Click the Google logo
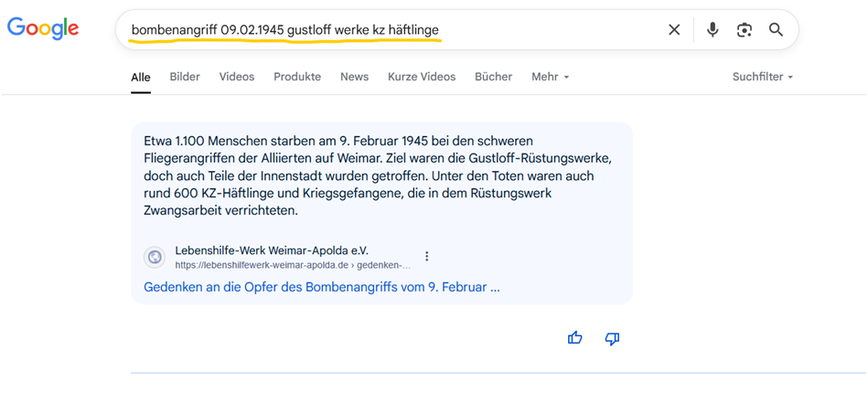 [43, 29]
